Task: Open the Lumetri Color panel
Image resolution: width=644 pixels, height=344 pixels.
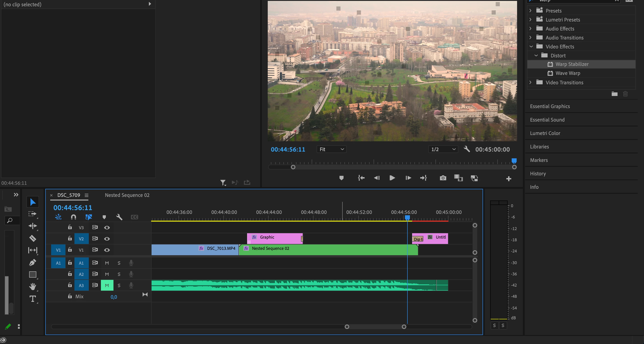Action: (x=545, y=133)
